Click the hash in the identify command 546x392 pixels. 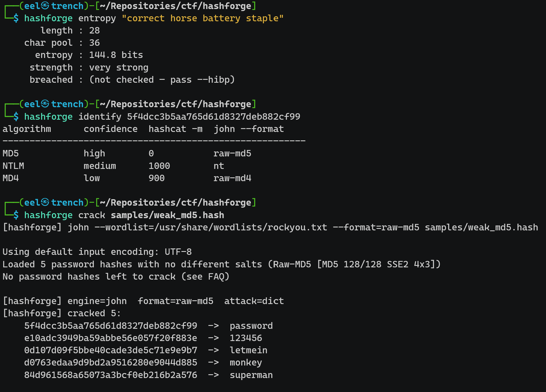(x=214, y=117)
